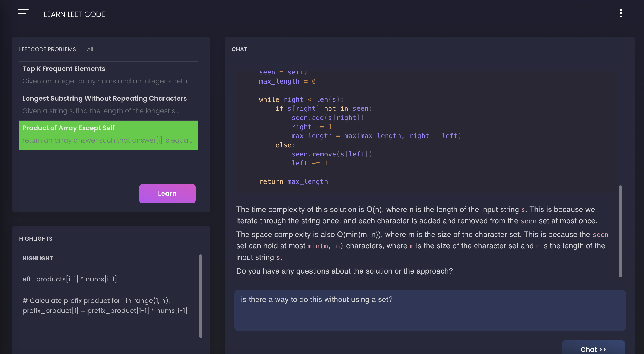The width and height of the screenshot is (644, 354).
Task: Click the LEETCODE PROBLEMS heading
Action: 47,49
